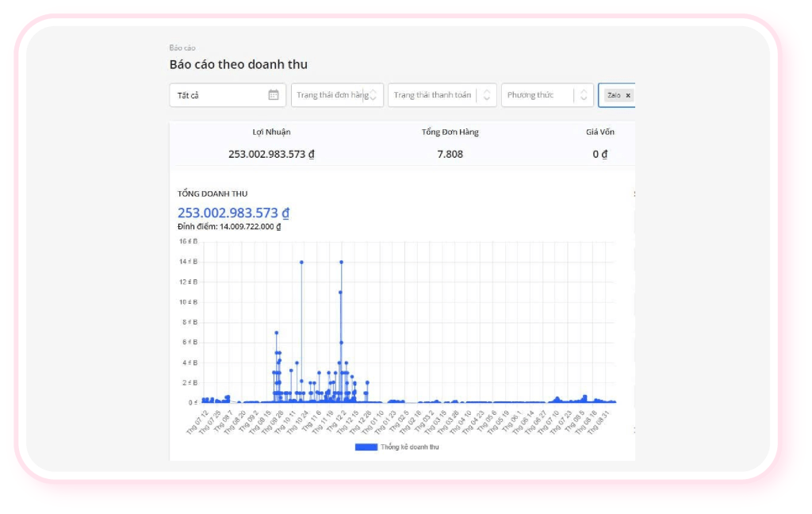Remove the Zalo filter tag
The width and height of the screenshot is (812, 514).
click(628, 95)
